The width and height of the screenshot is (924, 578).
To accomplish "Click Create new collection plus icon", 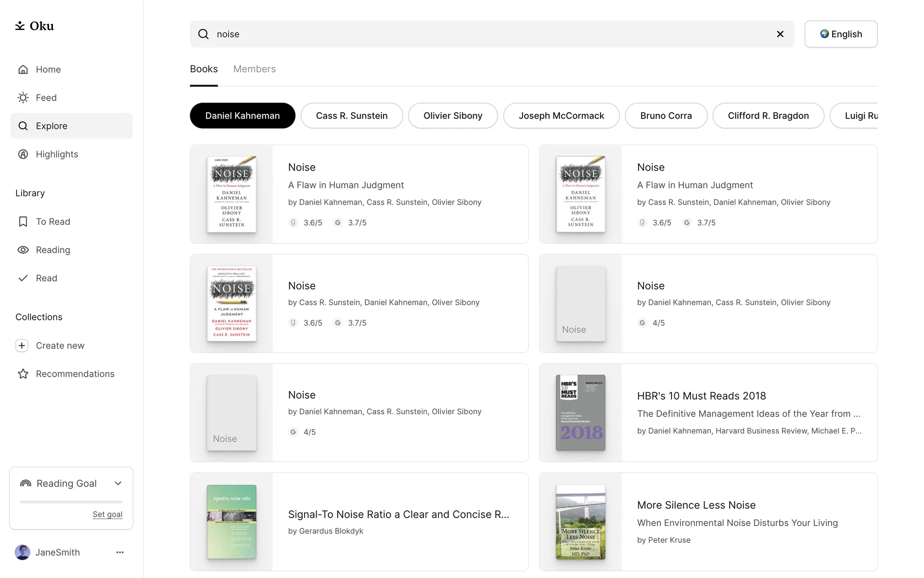I will [22, 345].
